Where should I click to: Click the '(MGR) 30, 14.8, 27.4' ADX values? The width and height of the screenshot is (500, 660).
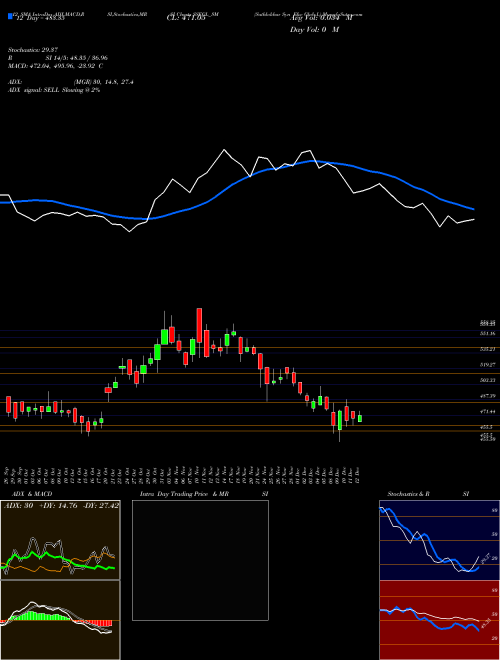click(104, 82)
